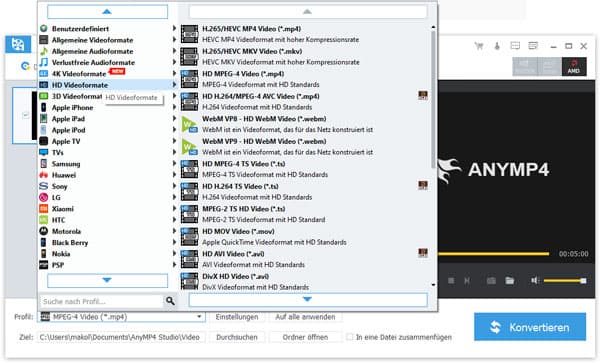
Task: Choose WebM VP8 HD WebM Video format
Action: (x=305, y=124)
